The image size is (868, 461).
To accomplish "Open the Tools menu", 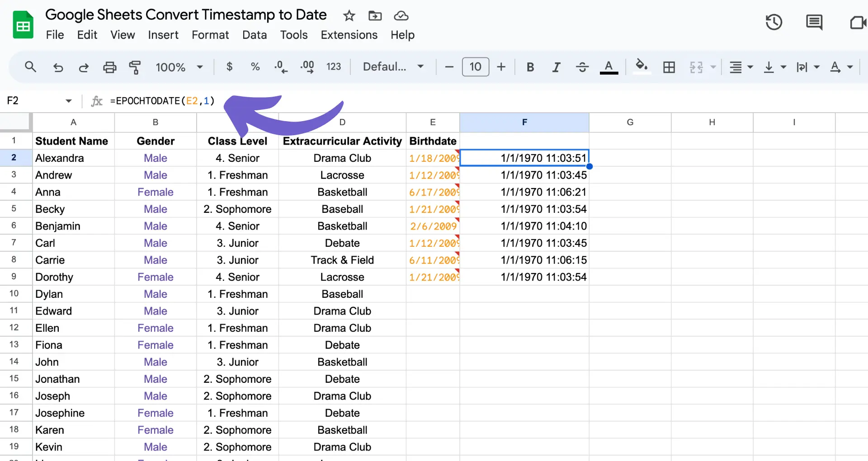I will [294, 35].
